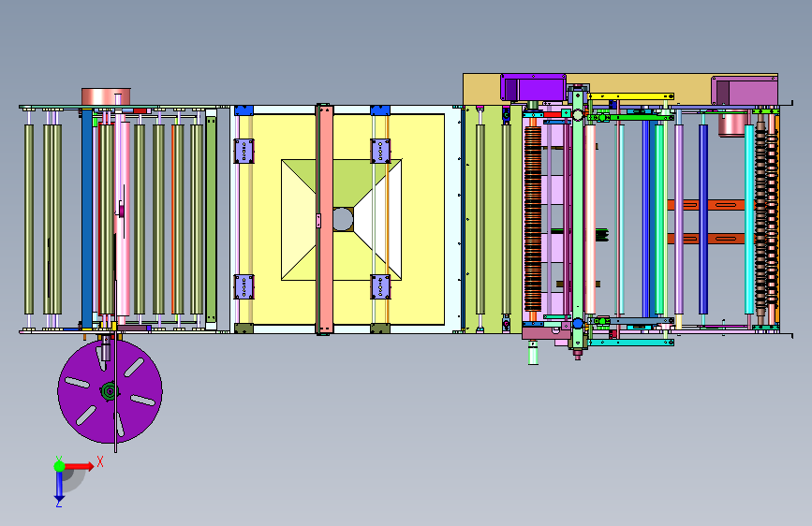
Task: Select the salmon vertical crossbar over the hopper
Action: pyautogui.click(x=325, y=220)
